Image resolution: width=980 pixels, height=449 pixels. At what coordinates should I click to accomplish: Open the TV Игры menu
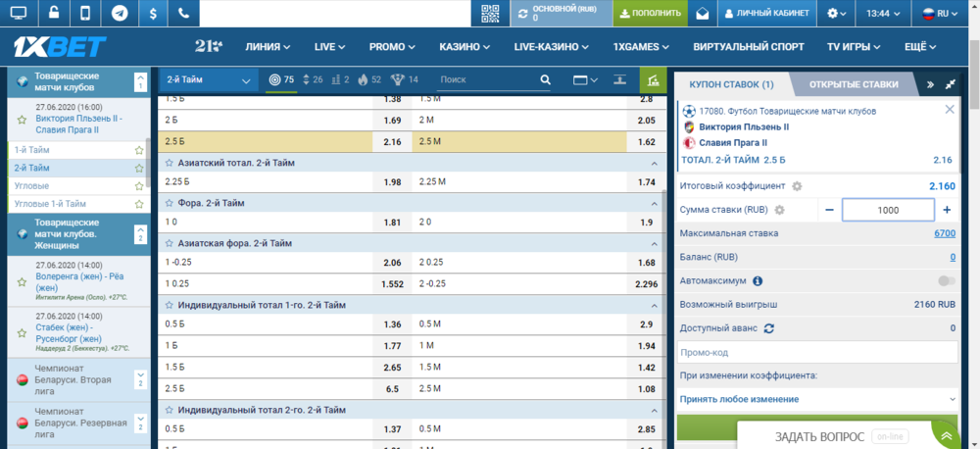pos(854,47)
